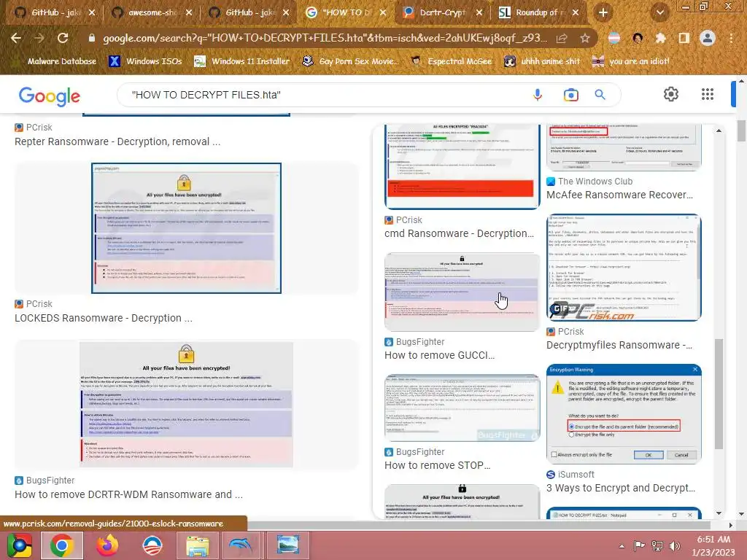Open LOCKEDS Ransomware image thumbnail
The image size is (747, 560).
(186, 228)
